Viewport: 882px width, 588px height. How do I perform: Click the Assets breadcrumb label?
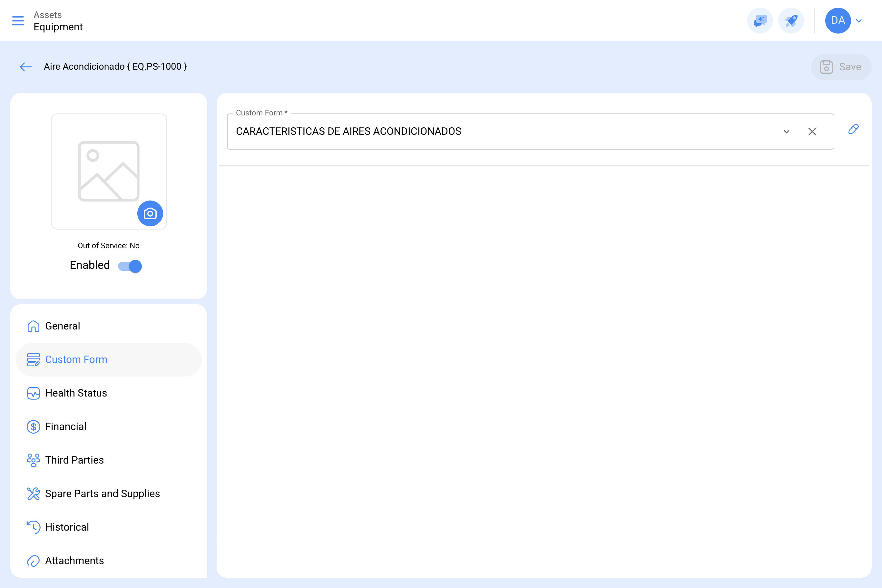coord(48,15)
